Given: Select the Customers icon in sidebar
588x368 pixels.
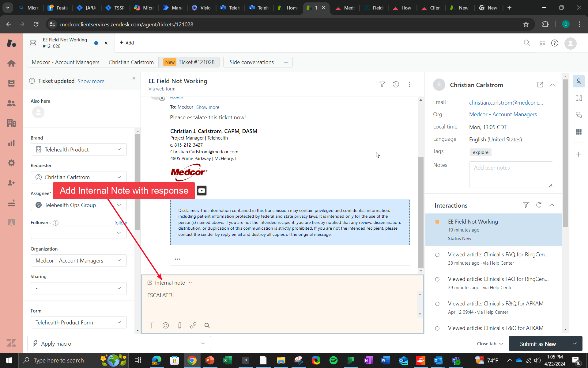Looking at the screenshot, I should tap(11, 103).
